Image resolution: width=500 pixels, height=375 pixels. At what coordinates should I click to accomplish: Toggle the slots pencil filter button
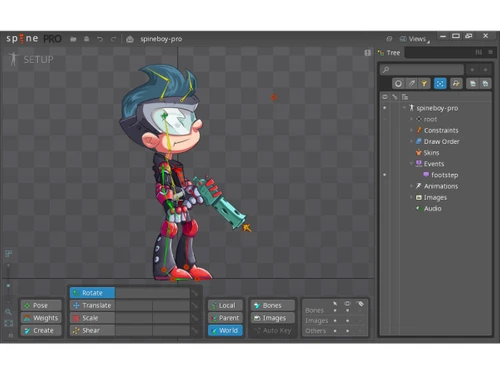[412, 83]
